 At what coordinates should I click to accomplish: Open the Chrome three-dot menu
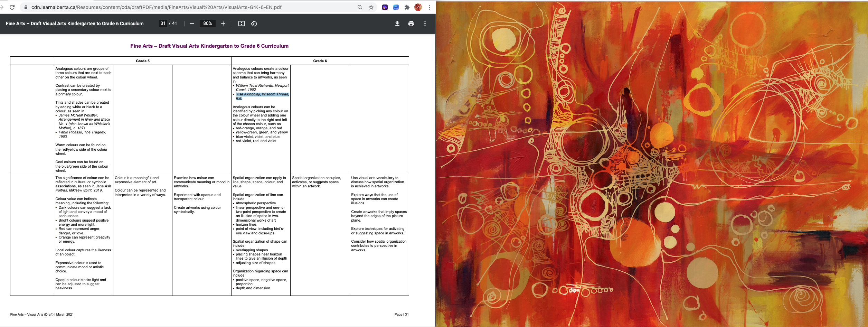(x=429, y=7)
